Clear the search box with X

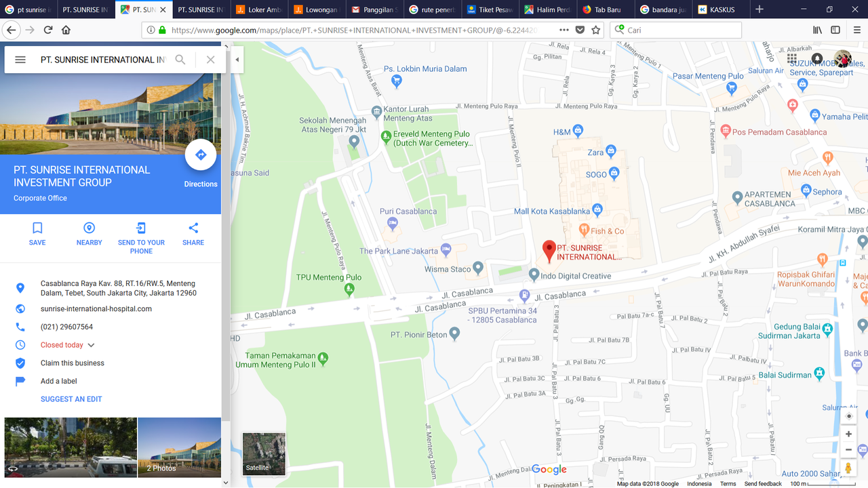(x=211, y=60)
